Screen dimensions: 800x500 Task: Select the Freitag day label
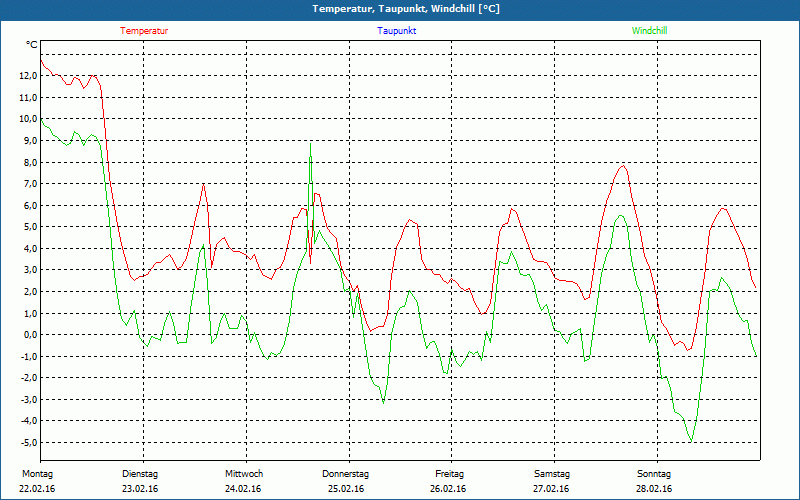[x=449, y=474]
